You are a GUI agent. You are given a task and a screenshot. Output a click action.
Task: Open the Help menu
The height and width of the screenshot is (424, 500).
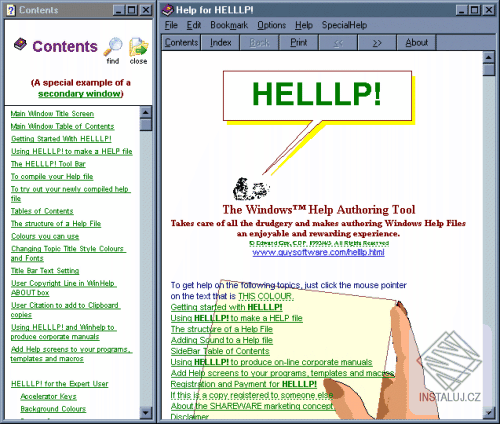304,25
